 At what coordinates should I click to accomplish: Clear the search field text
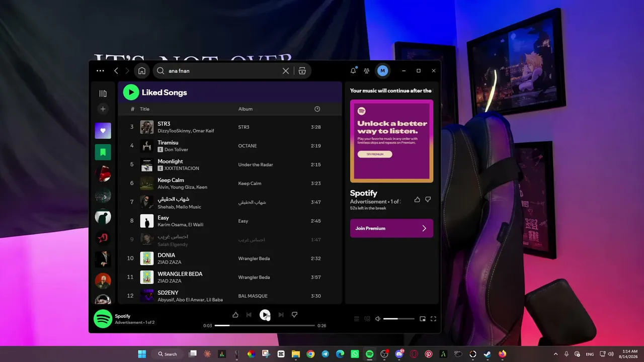pyautogui.click(x=286, y=71)
